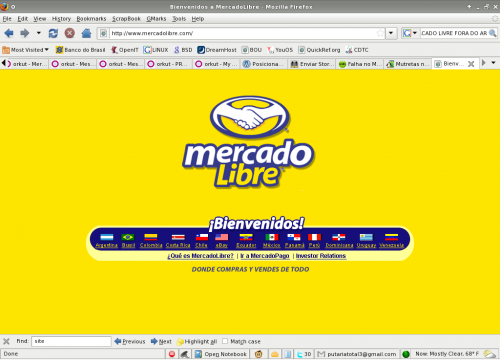The image size is (500, 360).
Task: Click the MercadoLibre handshake logo
Action: [x=250, y=117]
